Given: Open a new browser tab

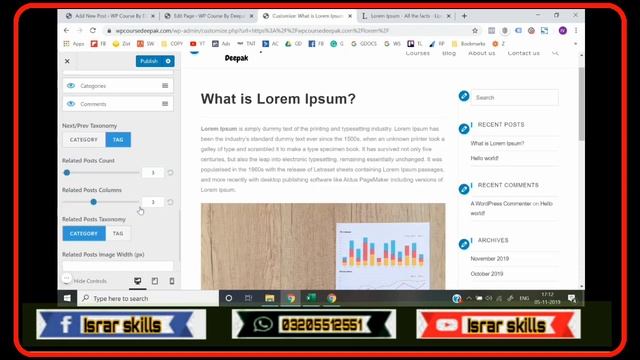Looking at the screenshot, I should click(x=464, y=16).
